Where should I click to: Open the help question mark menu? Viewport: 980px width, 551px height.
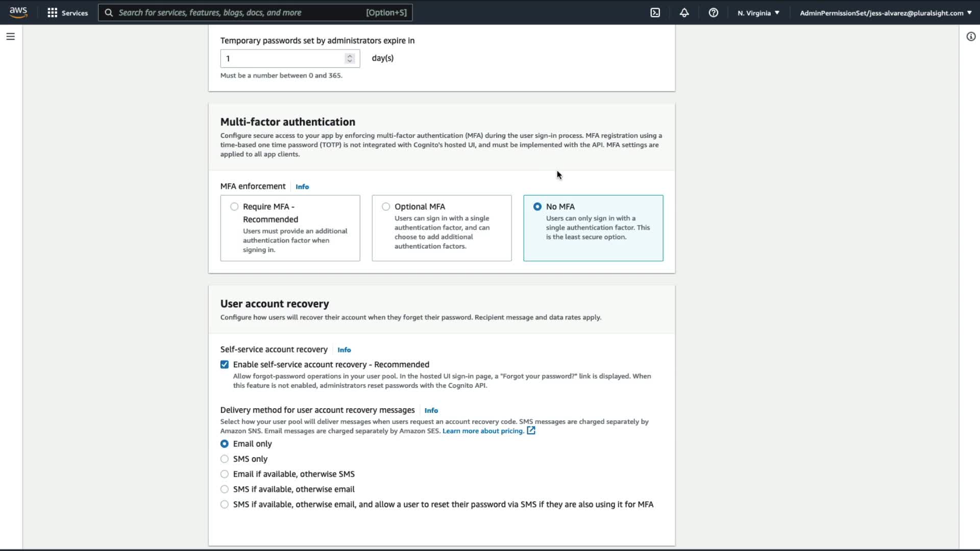point(713,13)
